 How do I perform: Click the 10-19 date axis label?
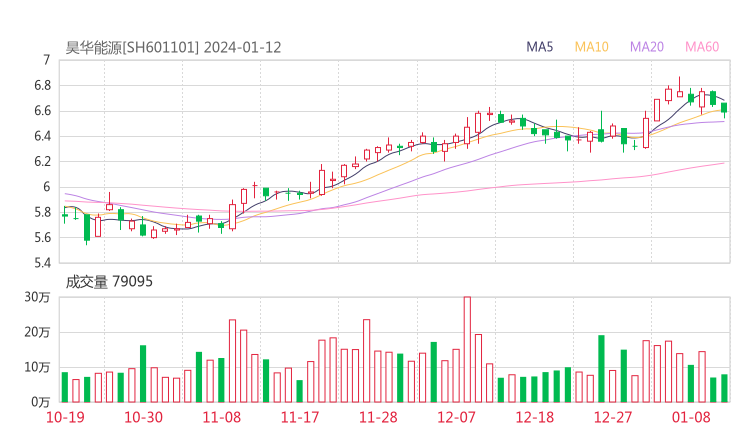65,417
